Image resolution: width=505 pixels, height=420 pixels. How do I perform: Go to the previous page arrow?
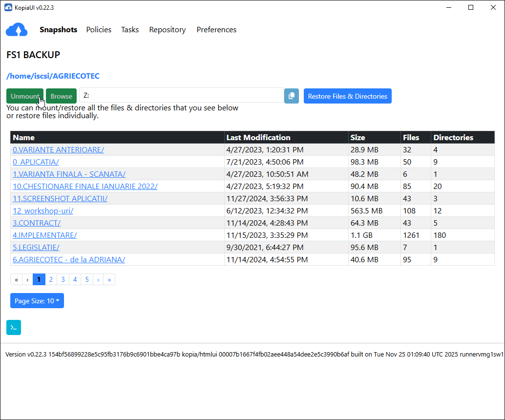click(x=27, y=279)
